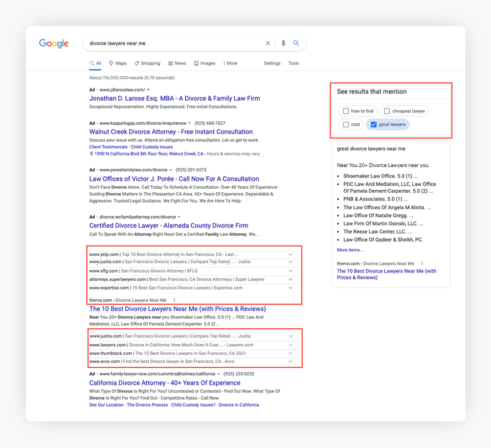This screenshot has height=448, width=491.
Task: Expand the www.yelp.com collapsed result
Action: click(291, 254)
